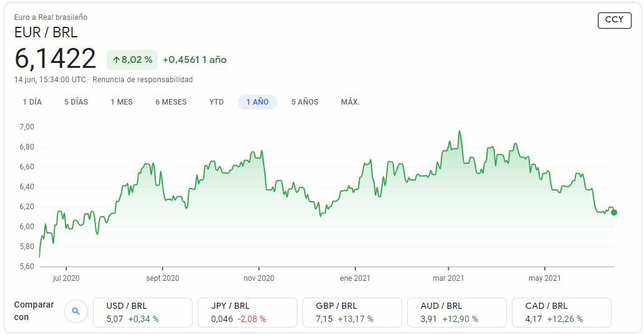Screen dimensions: 644x335
Task: Click the EUR / BRL pair title
Action: click(46, 32)
